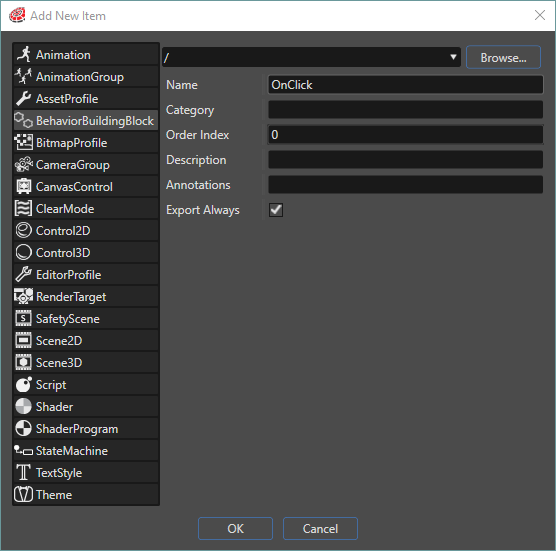
Task: Pick the StateMachine icon
Action: point(23,451)
